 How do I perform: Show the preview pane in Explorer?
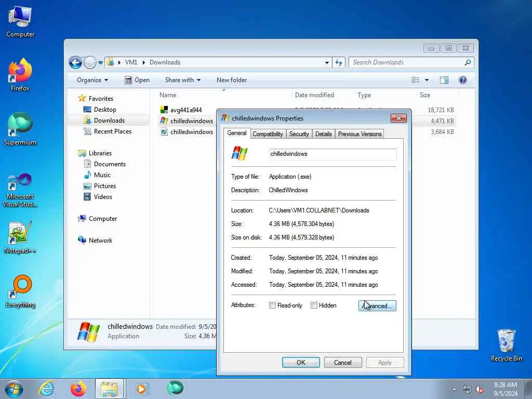pos(444,80)
